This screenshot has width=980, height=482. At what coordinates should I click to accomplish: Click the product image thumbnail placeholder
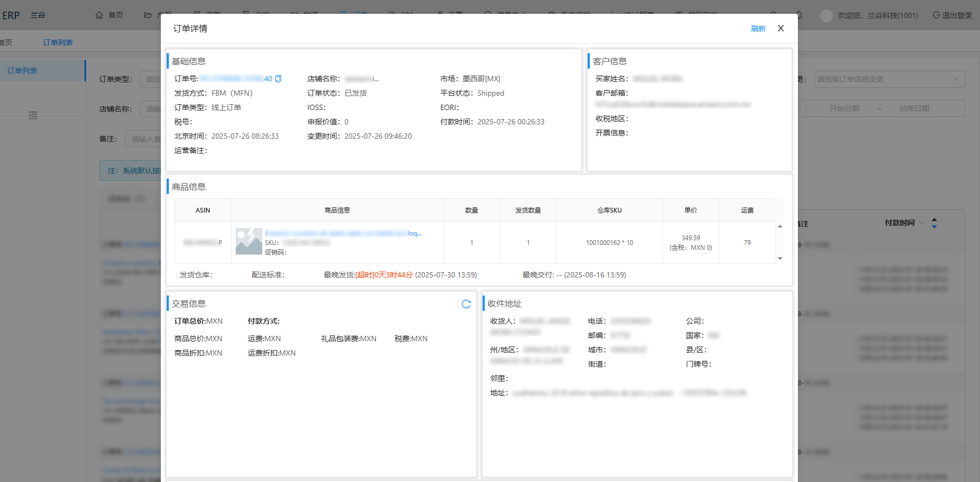point(248,242)
